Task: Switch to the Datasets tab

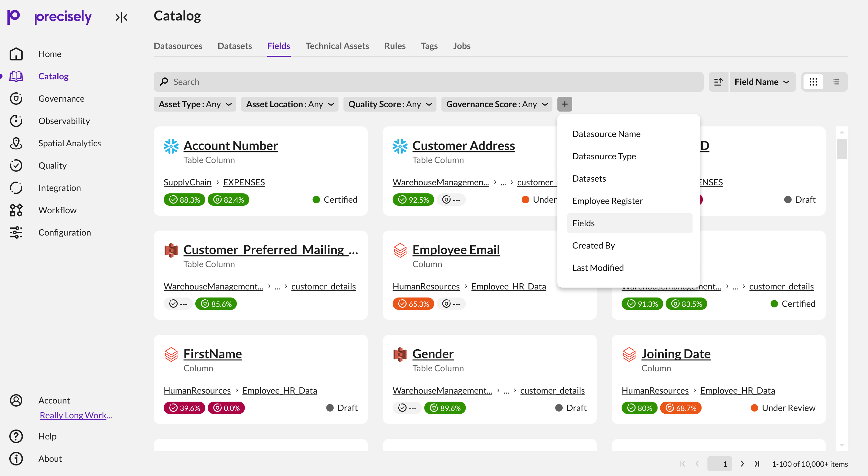Action: pos(235,46)
